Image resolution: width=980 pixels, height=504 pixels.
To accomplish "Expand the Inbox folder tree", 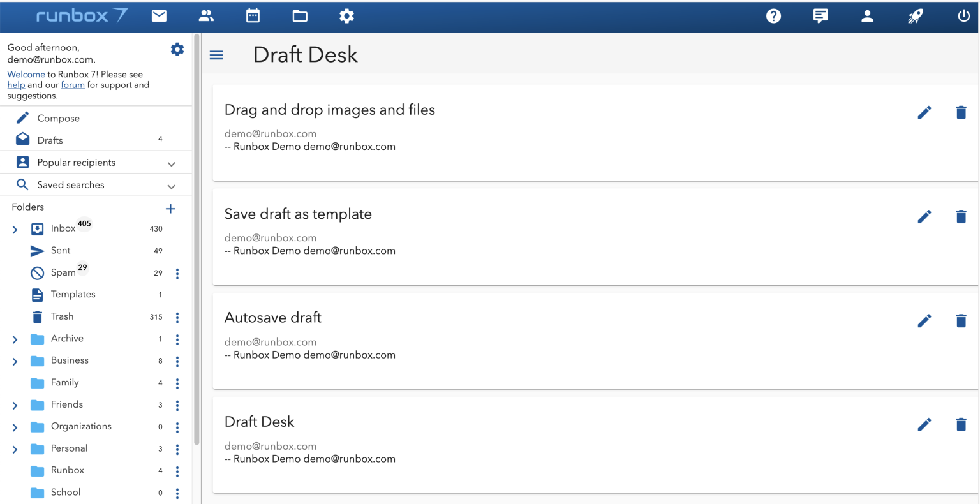I will tap(15, 229).
